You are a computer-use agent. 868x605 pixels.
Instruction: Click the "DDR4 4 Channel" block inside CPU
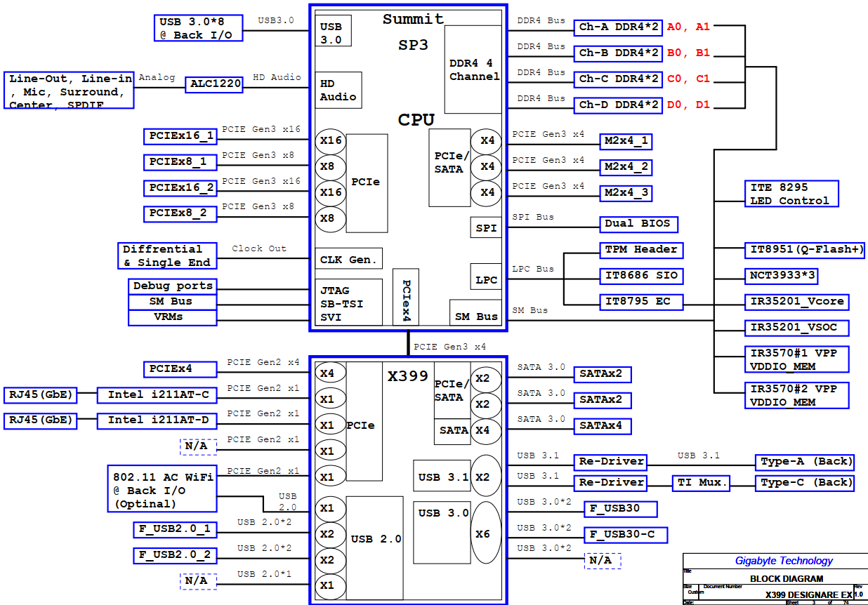[x=474, y=69]
